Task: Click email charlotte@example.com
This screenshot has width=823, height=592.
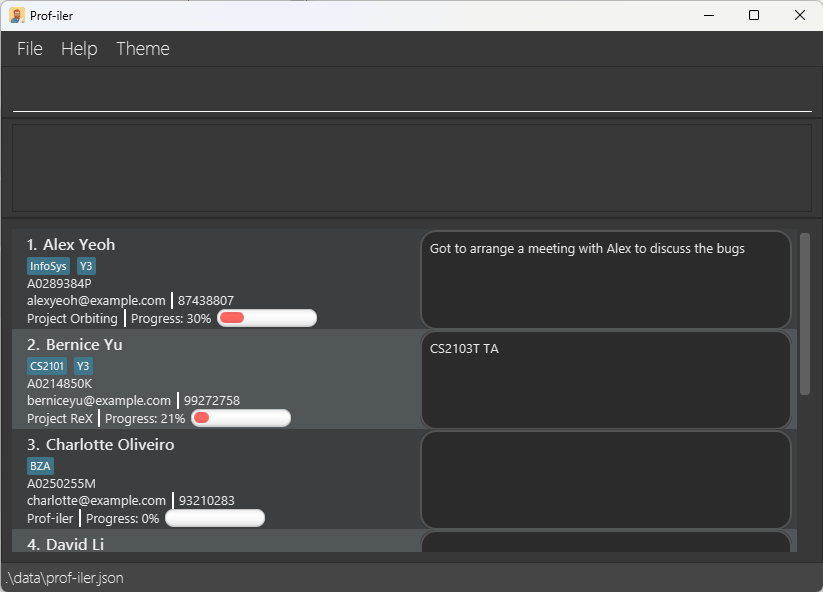Action: 96,501
